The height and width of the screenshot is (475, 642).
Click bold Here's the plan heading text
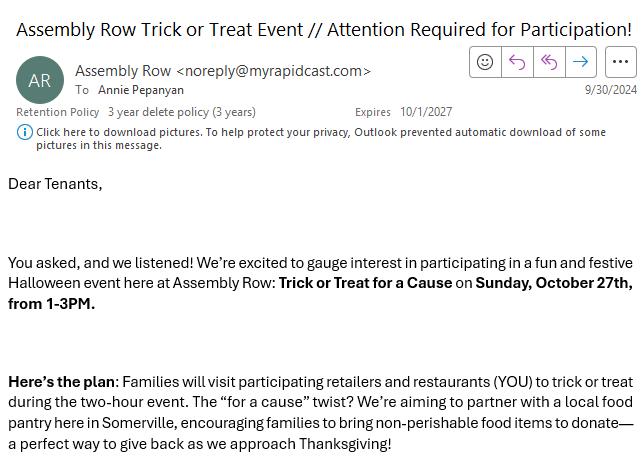62,382
